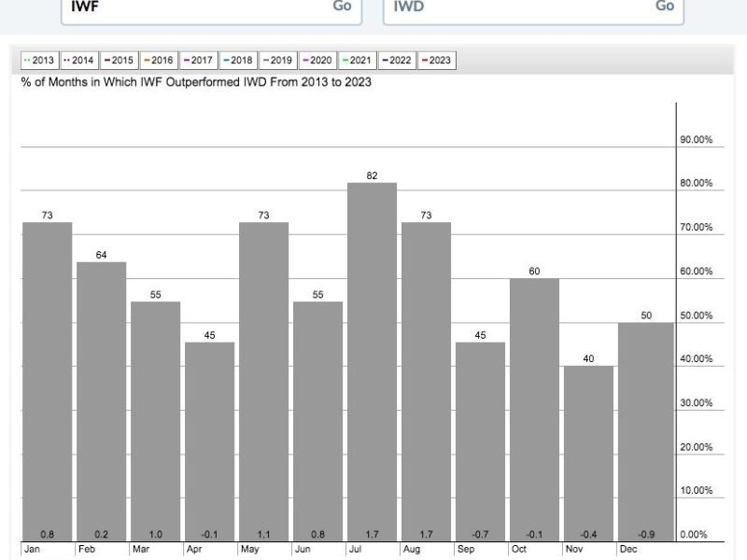
Task: Select the July bar showing 82
Action: click(x=372, y=362)
